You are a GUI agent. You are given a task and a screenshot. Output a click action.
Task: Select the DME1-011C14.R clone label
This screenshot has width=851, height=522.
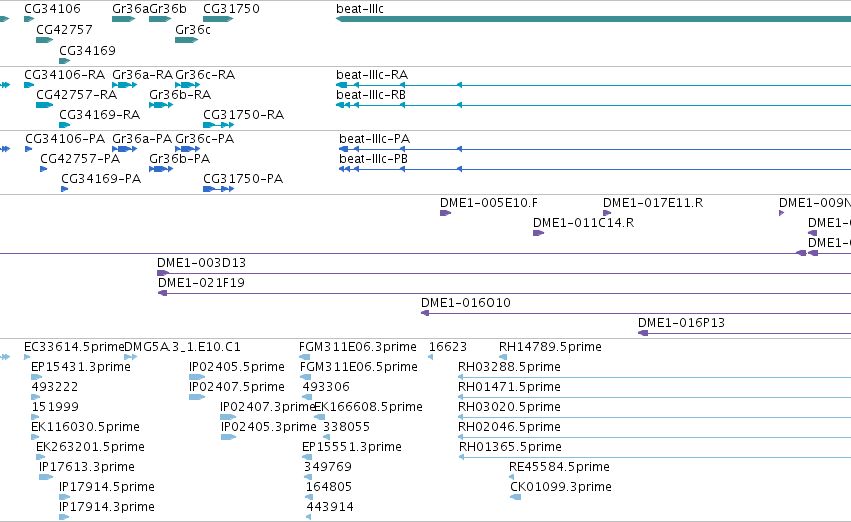click(583, 222)
